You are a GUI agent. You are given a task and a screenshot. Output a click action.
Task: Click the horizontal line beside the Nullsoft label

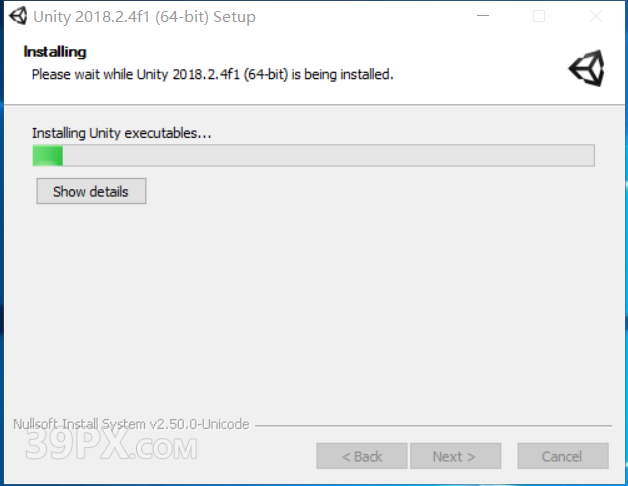(434, 426)
